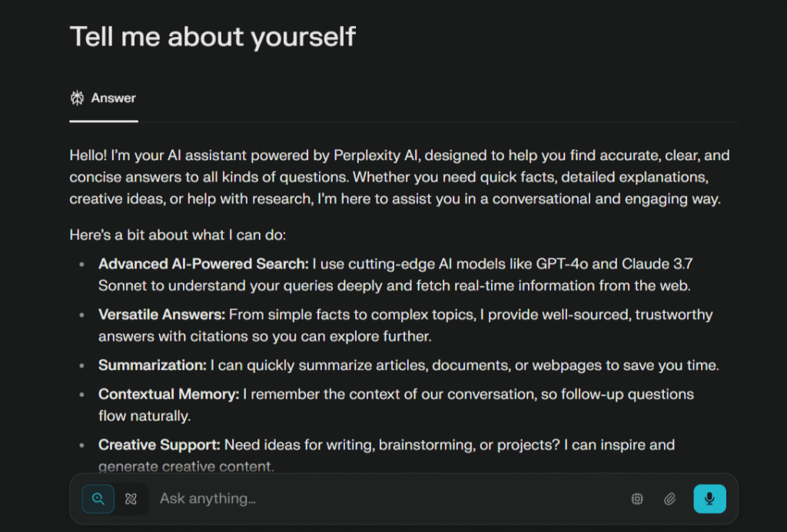Image resolution: width=787 pixels, height=532 pixels.
Task: Click the Claude 3.7 text in the answer
Action: 657,264
